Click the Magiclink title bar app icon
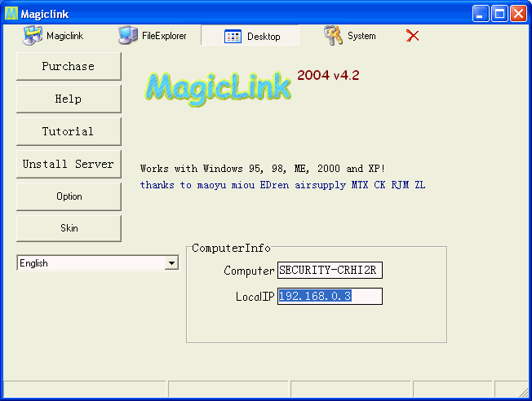This screenshot has width=532, height=401. [11, 13]
